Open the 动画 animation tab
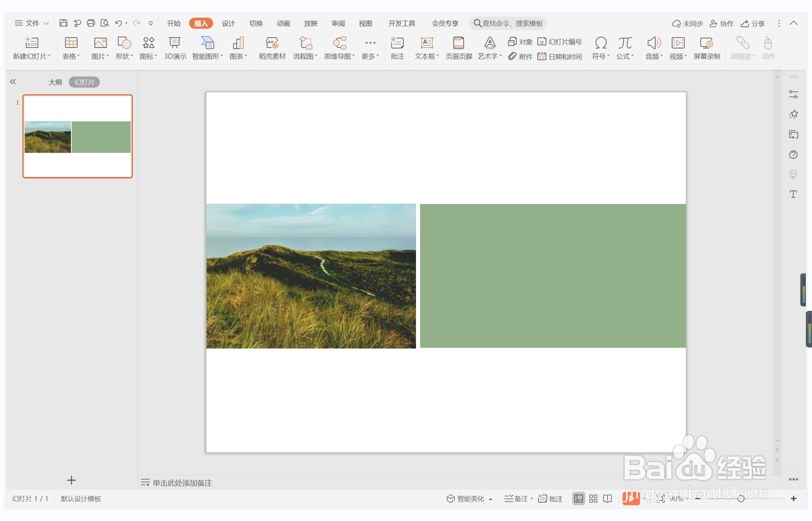This screenshot has width=812, height=521. tap(283, 23)
